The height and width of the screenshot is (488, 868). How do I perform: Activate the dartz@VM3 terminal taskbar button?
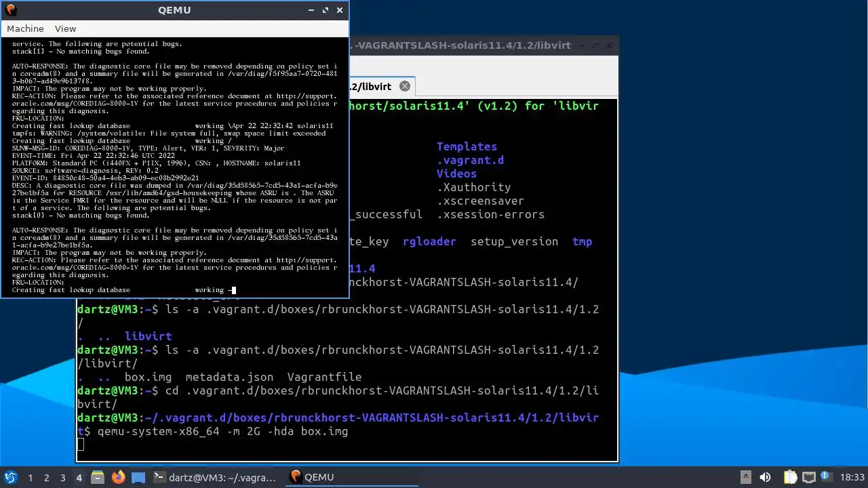pyautogui.click(x=215, y=477)
